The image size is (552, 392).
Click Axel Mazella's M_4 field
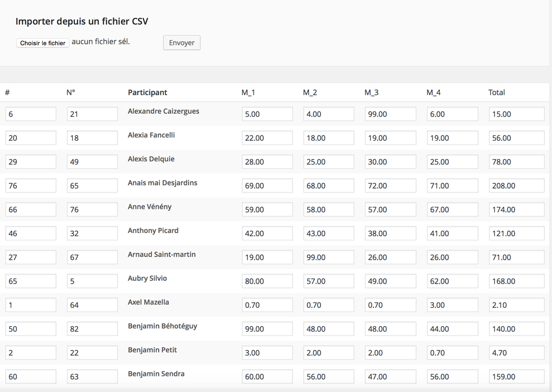click(452, 305)
